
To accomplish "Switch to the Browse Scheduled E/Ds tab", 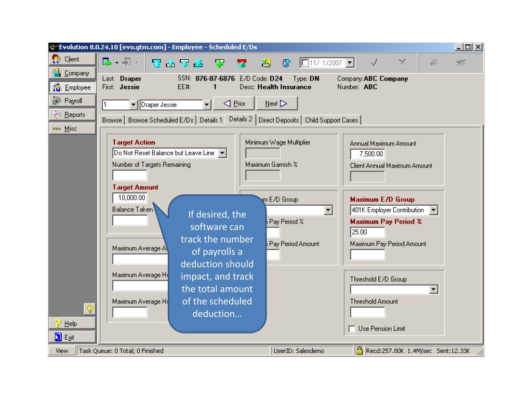I will click(x=161, y=120).
